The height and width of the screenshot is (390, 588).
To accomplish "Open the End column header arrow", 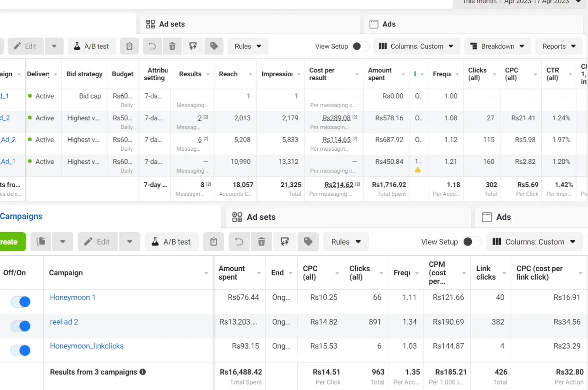I will coord(290,273).
